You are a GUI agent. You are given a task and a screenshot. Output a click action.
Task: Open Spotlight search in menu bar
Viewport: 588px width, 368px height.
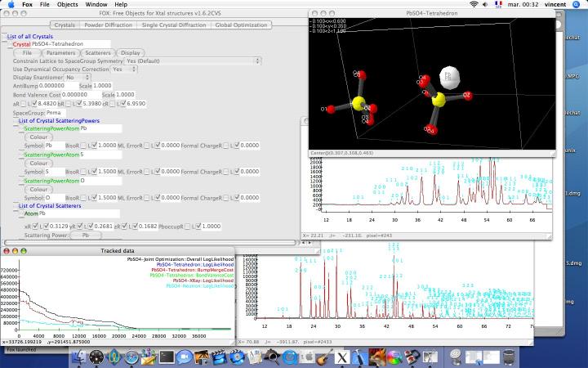click(x=577, y=5)
